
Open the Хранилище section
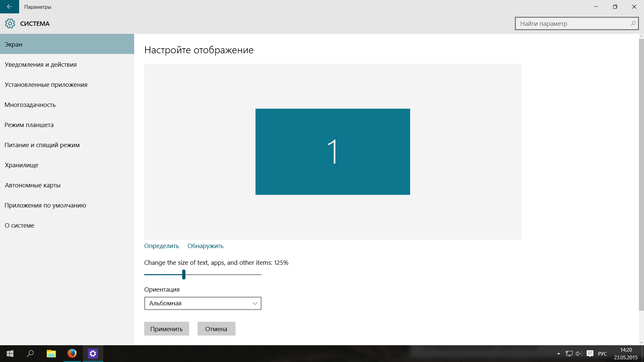[x=67, y=165]
